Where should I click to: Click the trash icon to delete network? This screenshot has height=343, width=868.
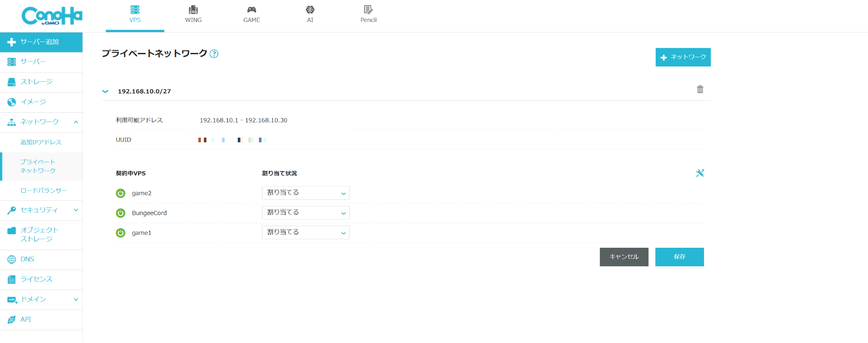(700, 89)
